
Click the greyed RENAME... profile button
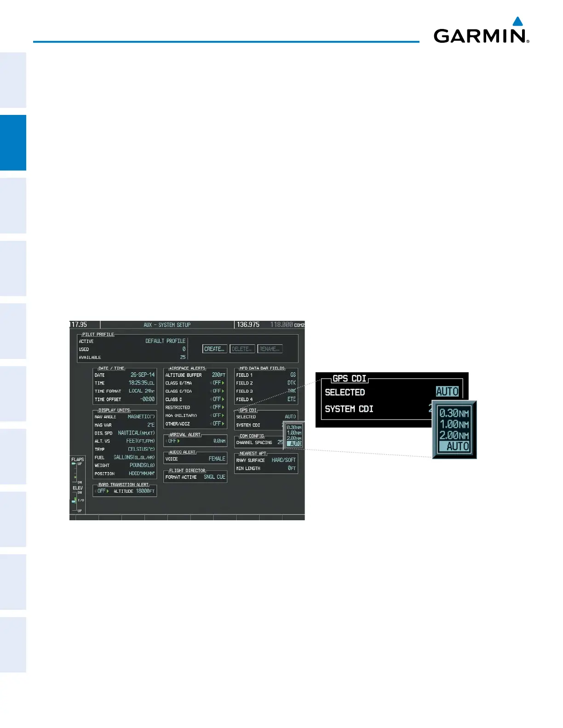(270, 349)
